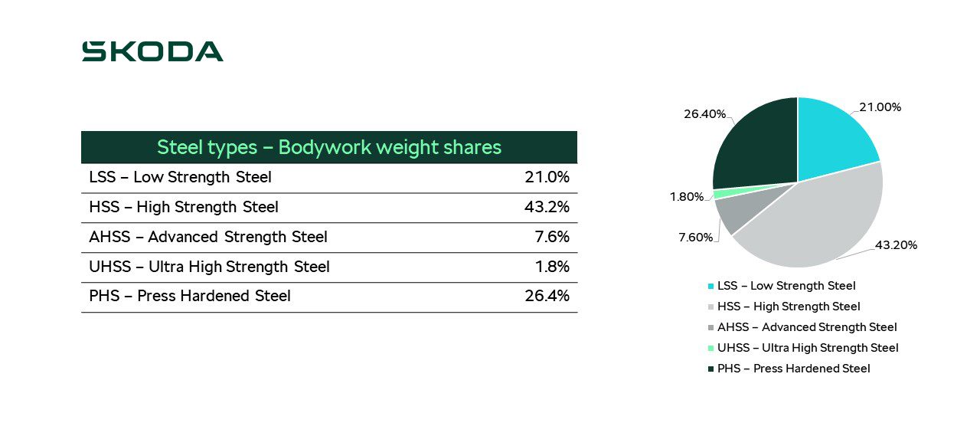Viewport: 980px width, 446px height.
Task: Select the LSS – Low Strength Steel row
Action: (329, 178)
